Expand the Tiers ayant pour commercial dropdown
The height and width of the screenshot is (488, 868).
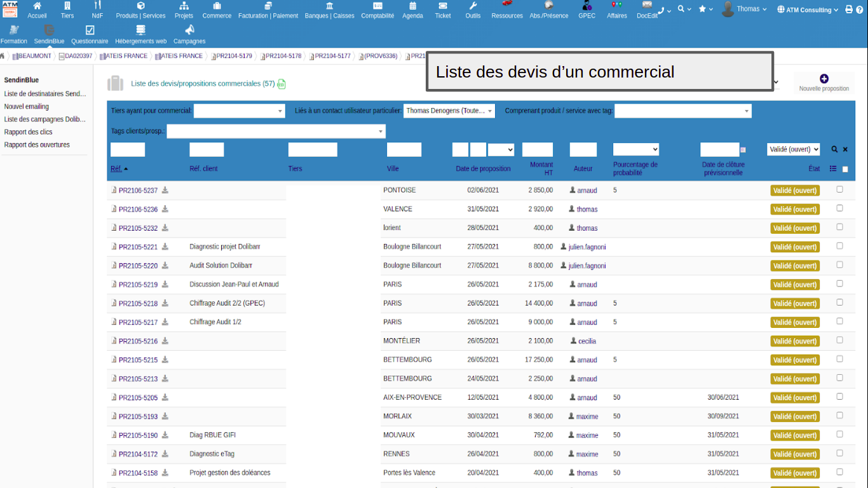coord(240,111)
